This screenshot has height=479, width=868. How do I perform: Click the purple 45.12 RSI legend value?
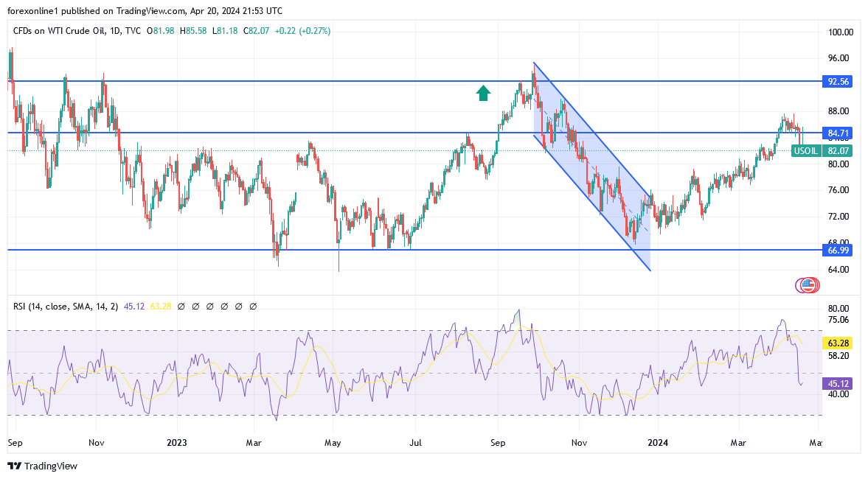pos(134,307)
